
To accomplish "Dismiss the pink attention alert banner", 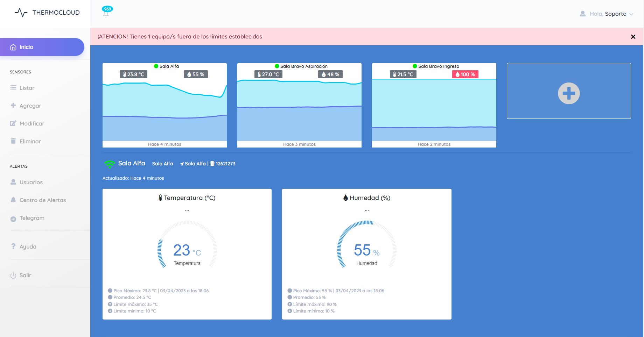I will 633,37.
